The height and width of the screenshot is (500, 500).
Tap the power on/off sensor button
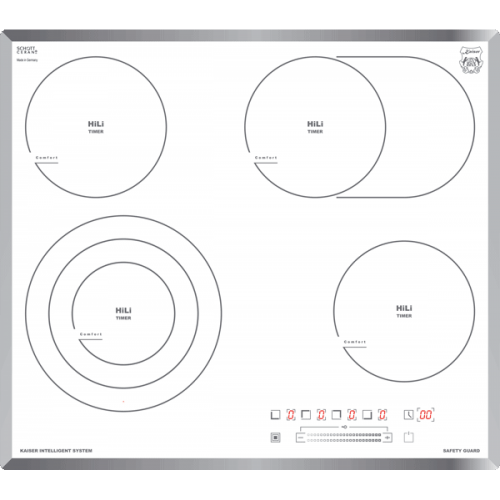[409, 437]
